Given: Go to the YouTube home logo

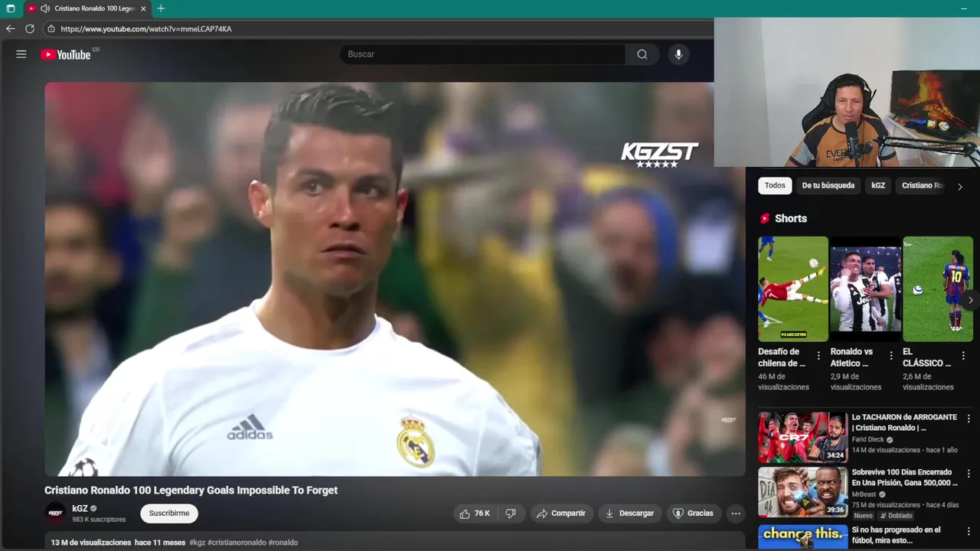Looking at the screenshot, I should click(66, 54).
